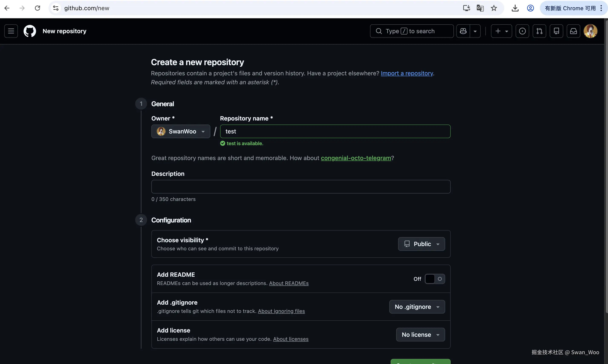Open the hamburger navigation menu
Image resolution: width=608 pixels, height=364 pixels.
coord(11,31)
